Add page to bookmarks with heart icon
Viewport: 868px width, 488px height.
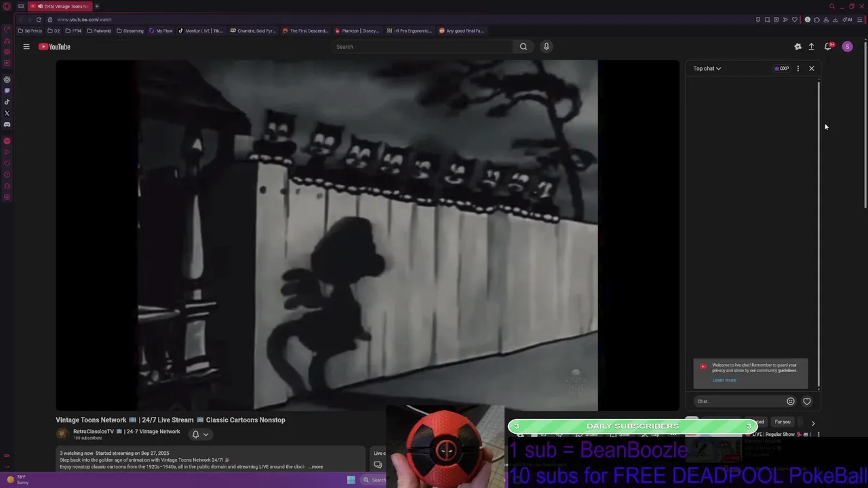click(x=795, y=20)
